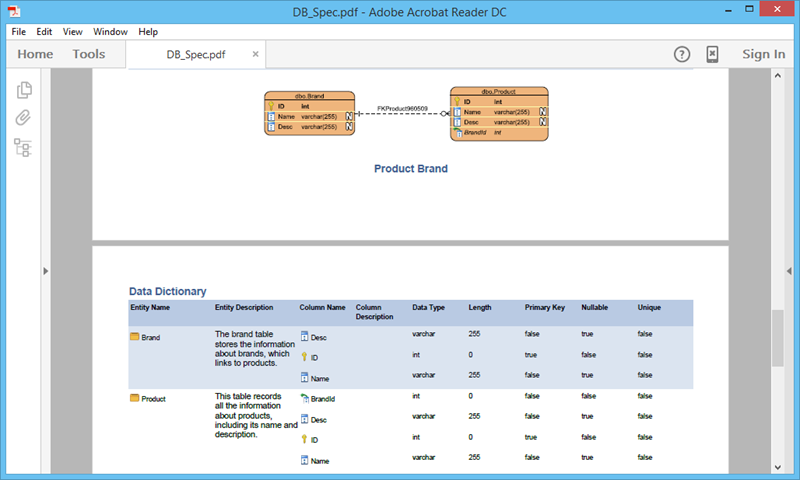Click the FKProduct960509 relationship label

[x=402, y=108]
